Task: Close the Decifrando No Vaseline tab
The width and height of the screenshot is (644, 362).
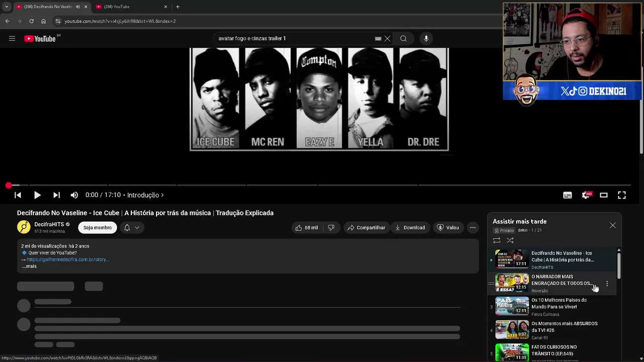Action: coord(86,7)
